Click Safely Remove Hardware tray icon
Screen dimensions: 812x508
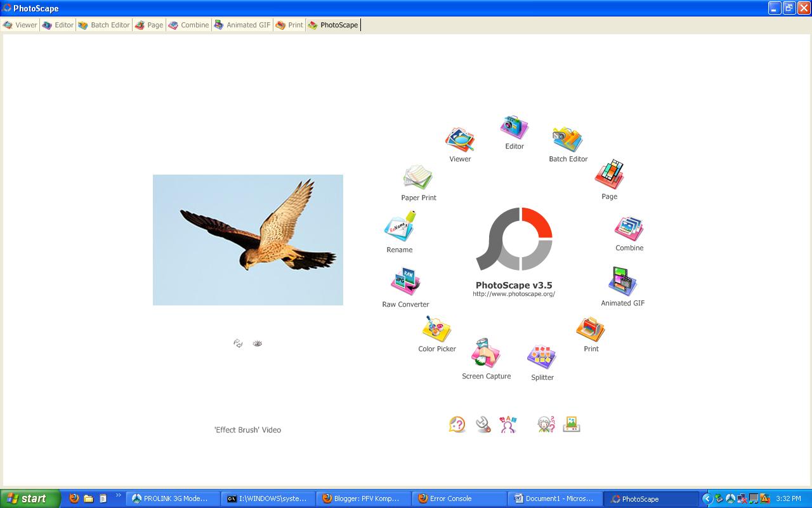[x=719, y=498]
